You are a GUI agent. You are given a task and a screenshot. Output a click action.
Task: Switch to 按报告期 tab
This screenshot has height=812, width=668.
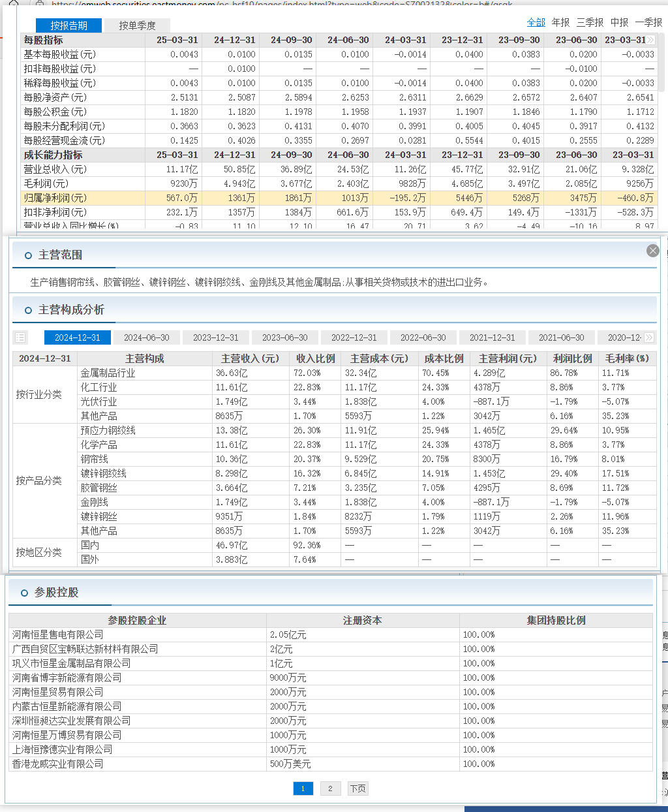pos(69,25)
